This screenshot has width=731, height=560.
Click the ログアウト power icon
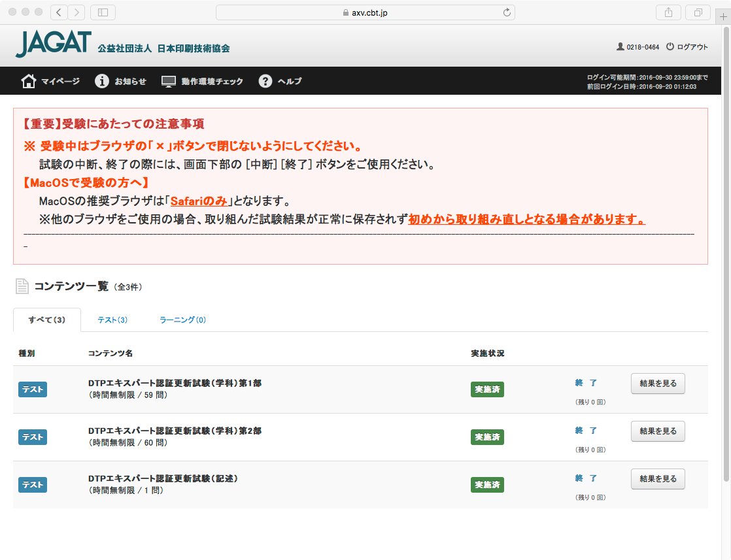pyautogui.click(x=670, y=46)
